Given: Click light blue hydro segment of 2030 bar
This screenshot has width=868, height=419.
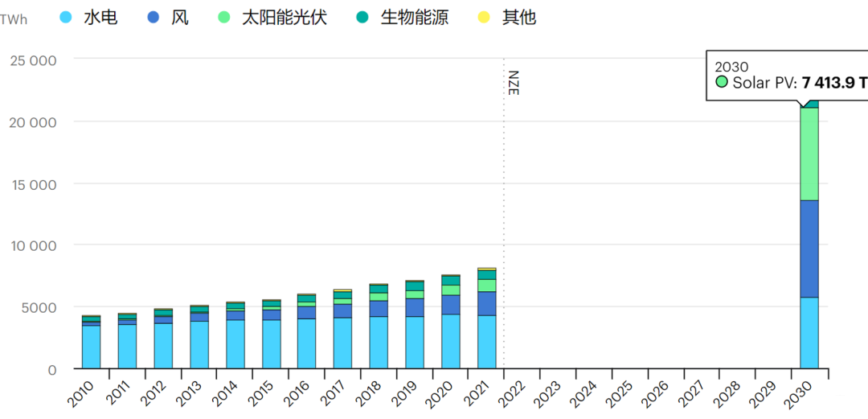Looking at the screenshot, I should click(x=809, y=333).
